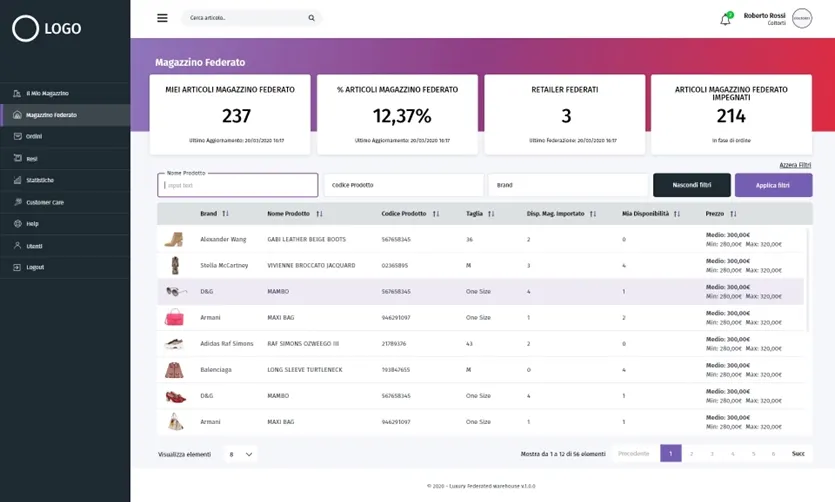The width and height of the screenshot is (835, 502).
Task: Sort by Mia Disponibilità arrows
Action: pos(676,213)
